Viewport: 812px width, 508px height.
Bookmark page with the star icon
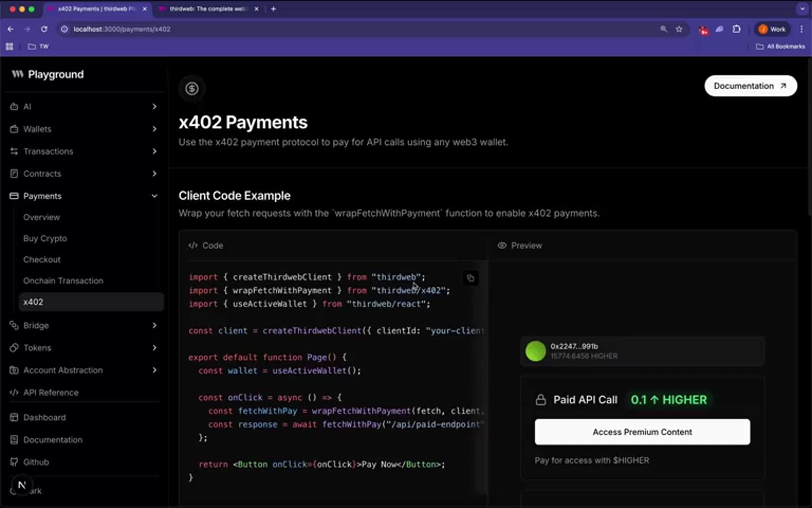tap(679, 29)
